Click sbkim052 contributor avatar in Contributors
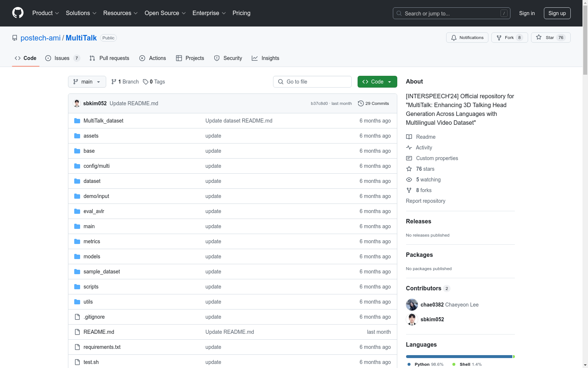 point(412,319)
